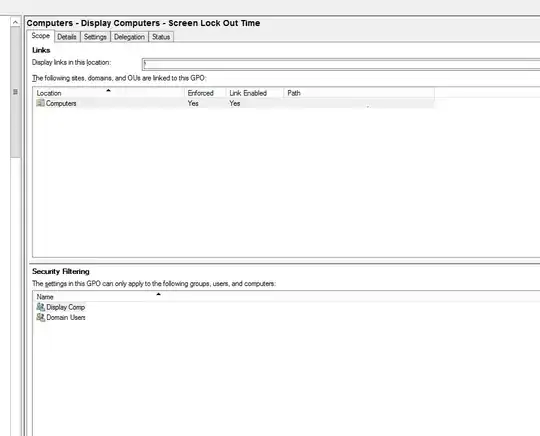This screenshot has width=540, height=436.
Task: Open the Display links in this location combo box
Action: (x=341, y=64)
